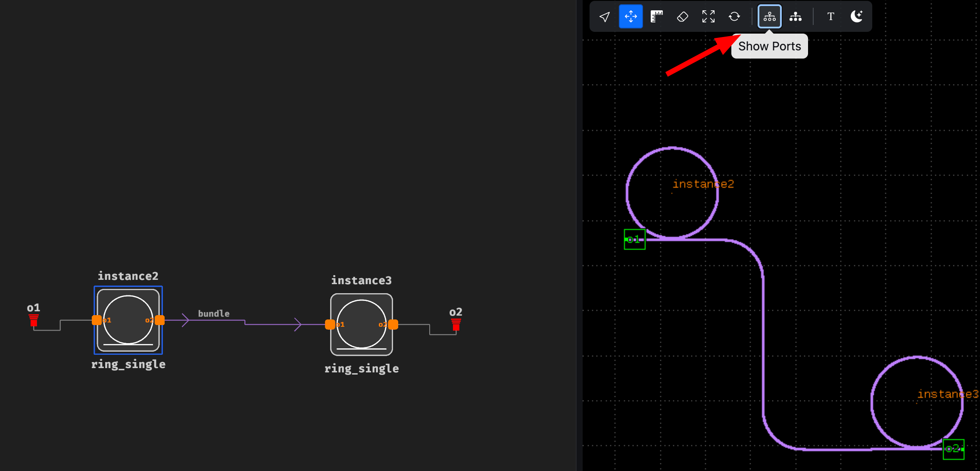
Task: Click the refresh/reload layout icon
Action: click(734, 17)
